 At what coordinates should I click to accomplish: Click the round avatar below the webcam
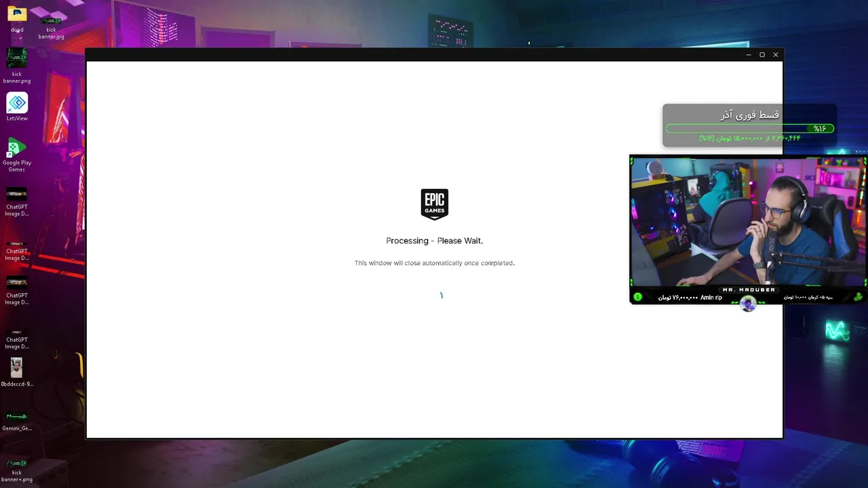click(x=748, y=304)
